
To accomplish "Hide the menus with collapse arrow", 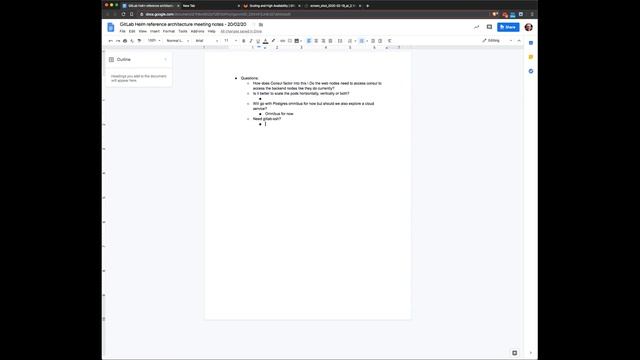I will [519, 41].
